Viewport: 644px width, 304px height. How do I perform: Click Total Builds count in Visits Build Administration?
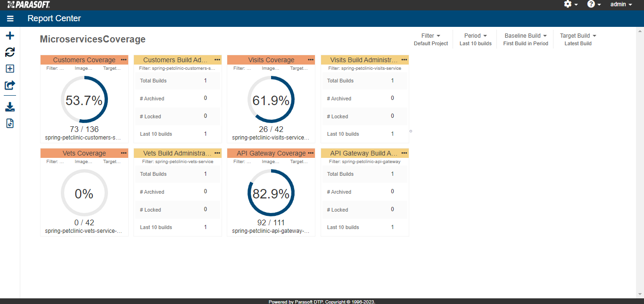pyautogui.click(x=392, y=81)
